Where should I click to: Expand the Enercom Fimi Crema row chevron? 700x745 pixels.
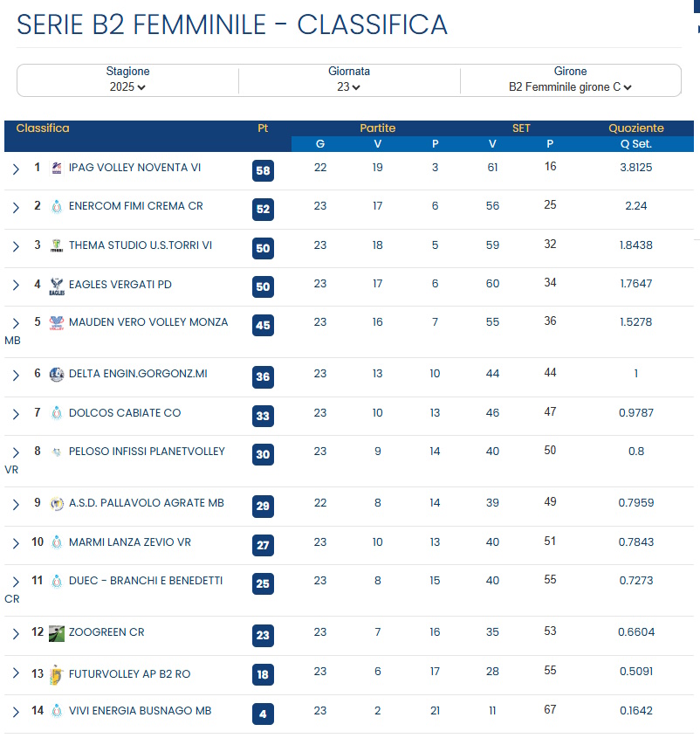pos(16,208)
